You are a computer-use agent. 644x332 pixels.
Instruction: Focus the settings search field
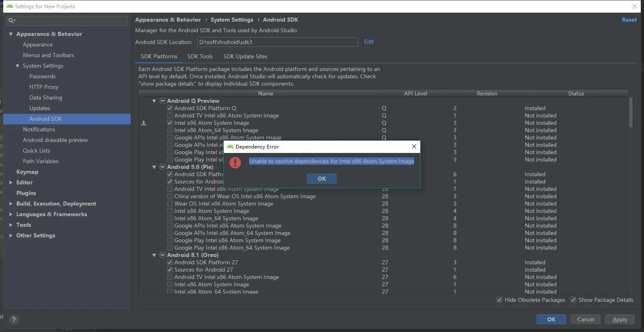click(x=67, y=20)
